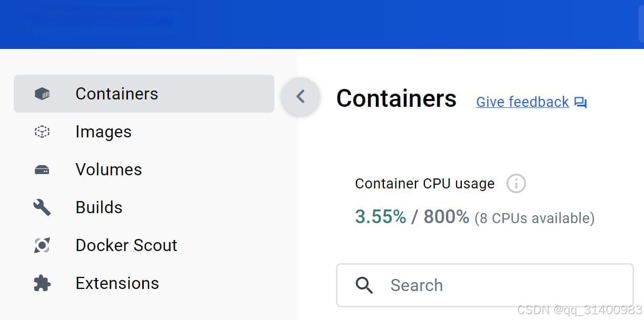Click the Builds wrench icon
The width and height of the screenshot is (644, 320).
click(x=42, y=207)
